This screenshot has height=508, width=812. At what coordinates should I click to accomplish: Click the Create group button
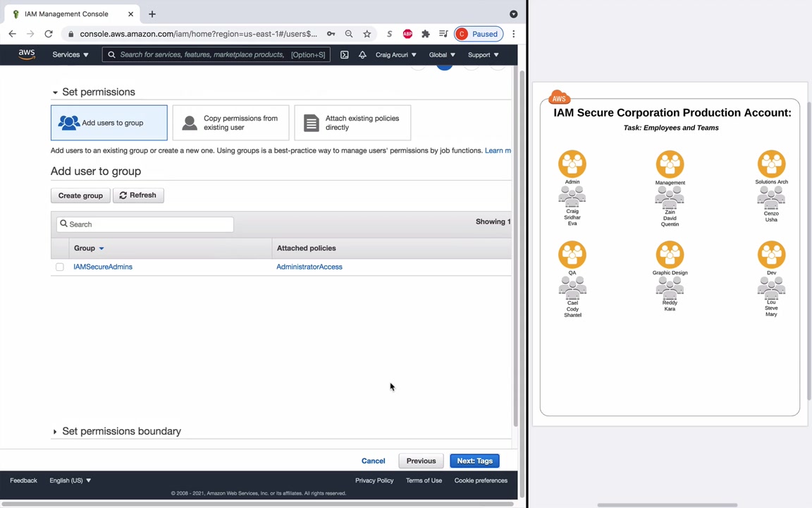[x=80, y=195]
